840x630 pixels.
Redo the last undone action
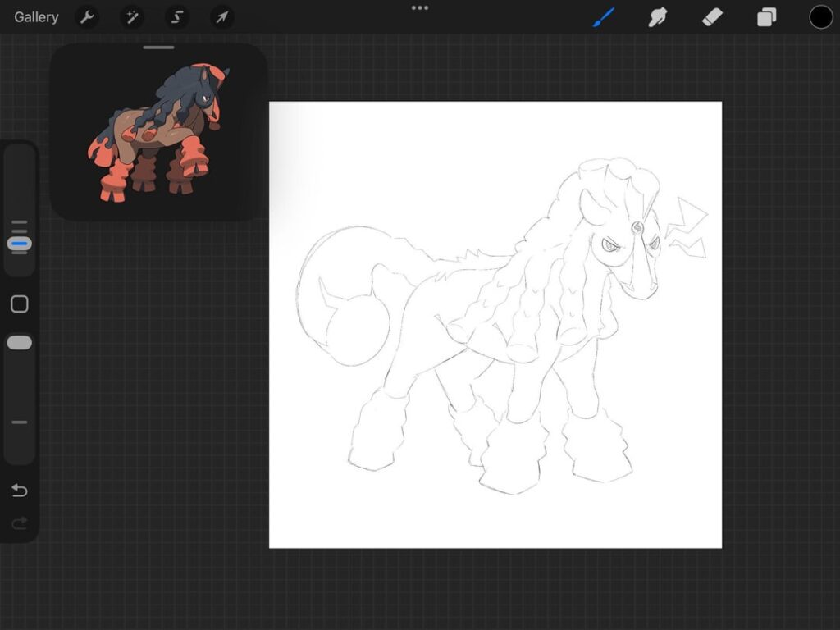(20, 523)
